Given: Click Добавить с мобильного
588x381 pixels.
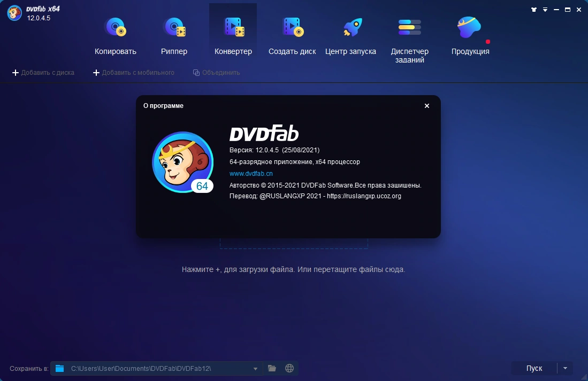Looking at the screenshot, I should pyautogui.click(x=134, y=73).
